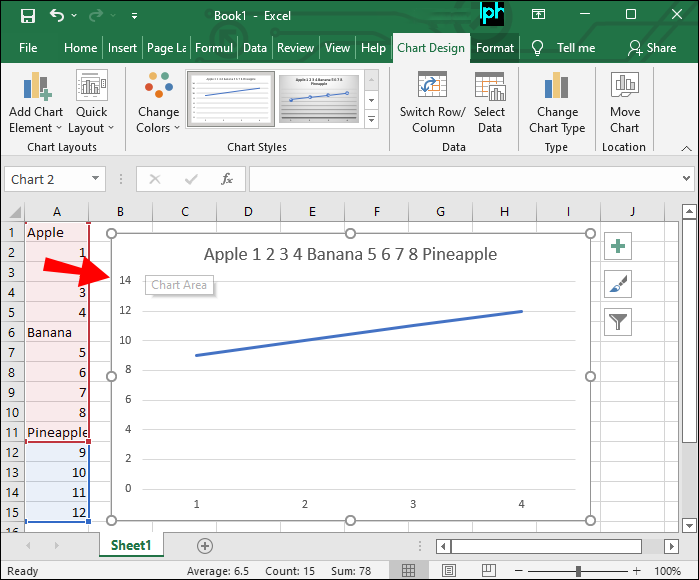Open the File tab
699x580 pixels.
click(x=28, y=48)
